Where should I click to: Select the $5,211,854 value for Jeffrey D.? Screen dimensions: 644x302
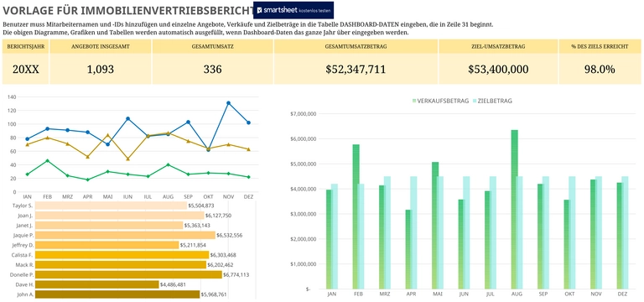pyautogui.click(x=193, y=245)
